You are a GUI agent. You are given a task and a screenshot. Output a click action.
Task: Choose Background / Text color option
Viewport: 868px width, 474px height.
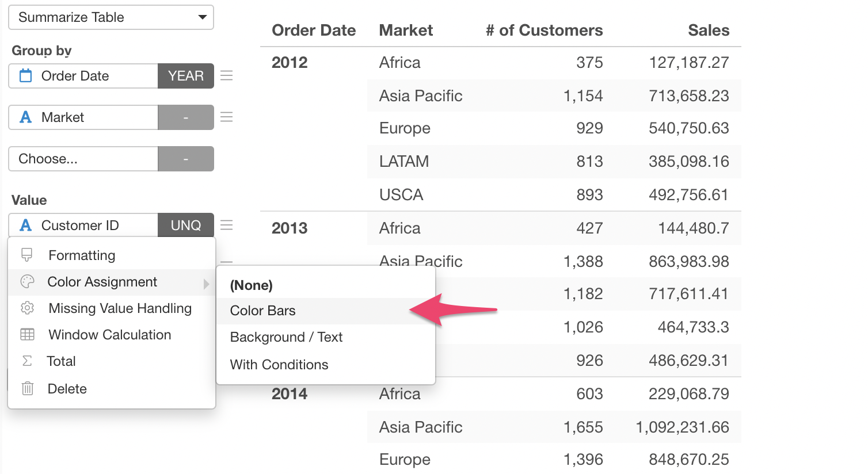[286, 337]
